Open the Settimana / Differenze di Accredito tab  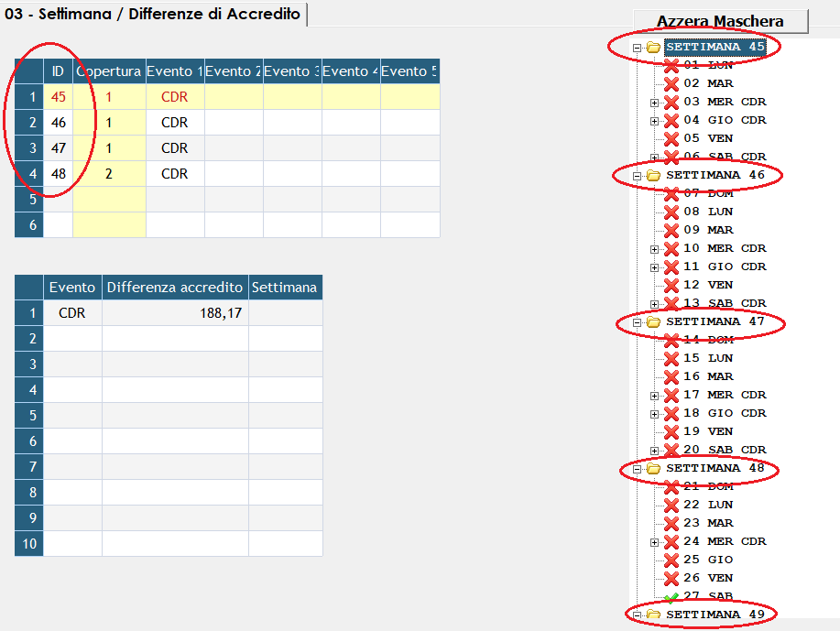click(153, 15)
